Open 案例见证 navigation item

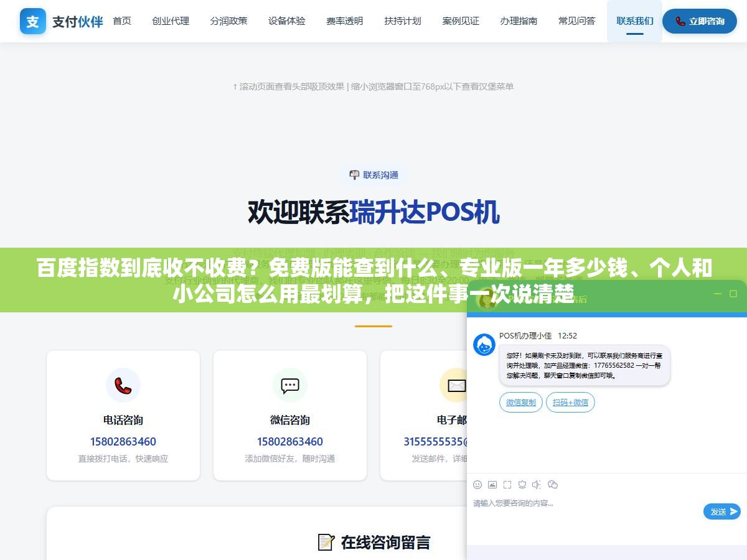pyautogui.click(x=461, y=21)
